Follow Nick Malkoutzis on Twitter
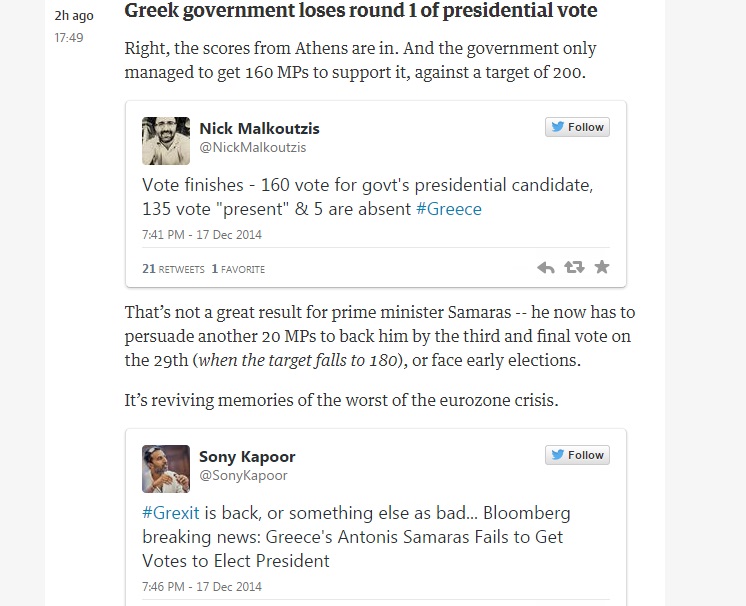 577,127
